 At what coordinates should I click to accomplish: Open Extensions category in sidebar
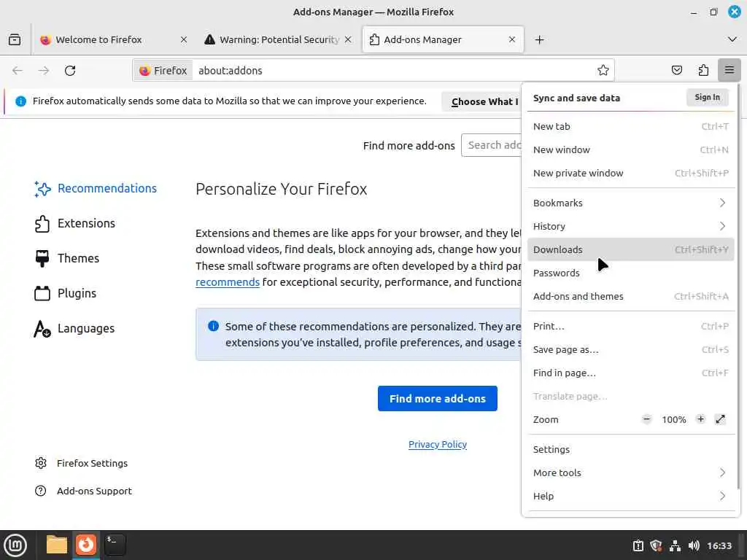pos(75,223)
